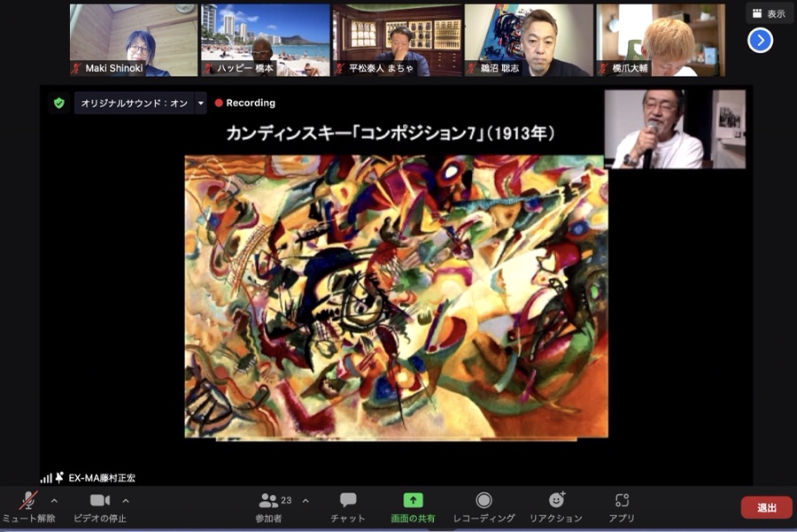Expand participants options chevron beside 参加者
Image resolution: width=797 pixels, height=532 pixels.
coord(306,501)
